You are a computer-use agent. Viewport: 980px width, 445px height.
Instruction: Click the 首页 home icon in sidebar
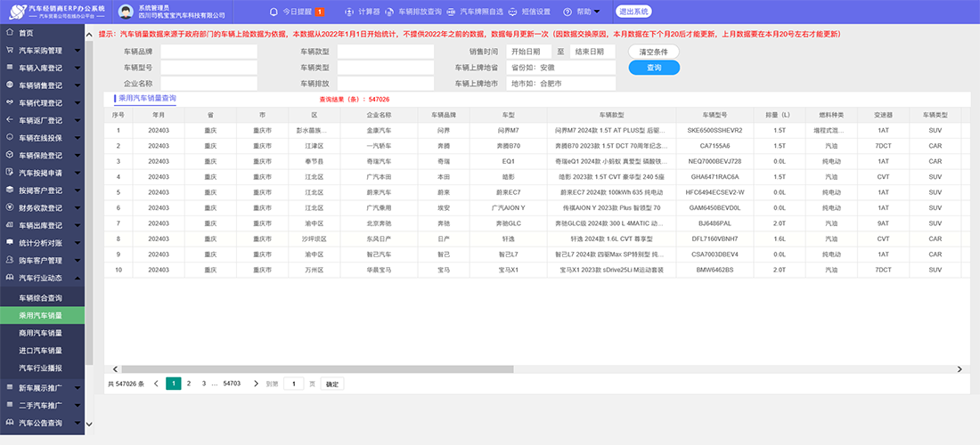tap(10, 32)
